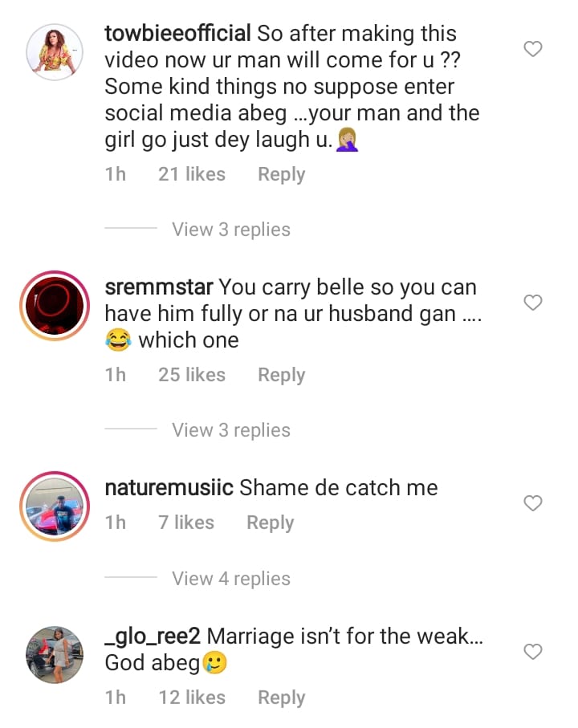This screenshot has width=578, height=728.
Task: Expand 3 replies under towbieeofficial's comment
Action: click(x=231, y=230)
